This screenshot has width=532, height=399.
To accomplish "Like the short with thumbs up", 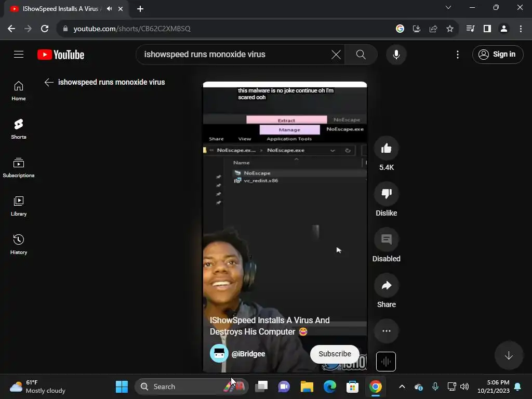I will 386,148.
